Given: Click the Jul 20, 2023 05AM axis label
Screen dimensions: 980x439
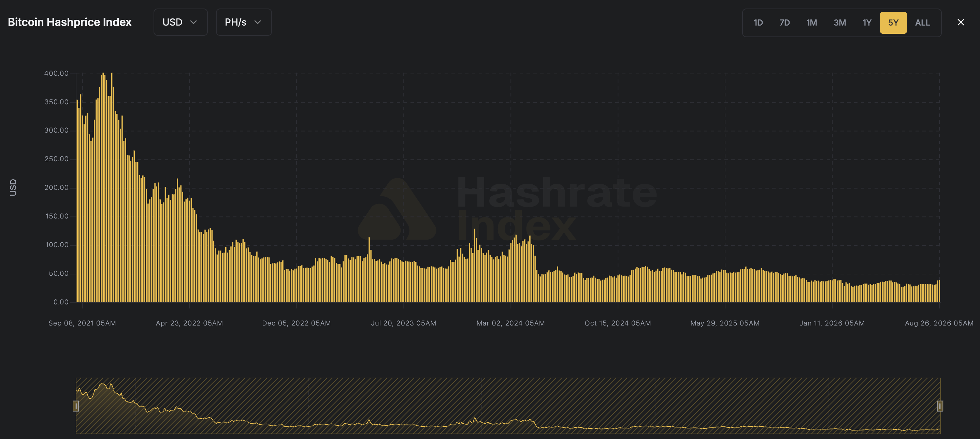Looking at the screenshot, I should pyautogui.click(x=404, y=323).
